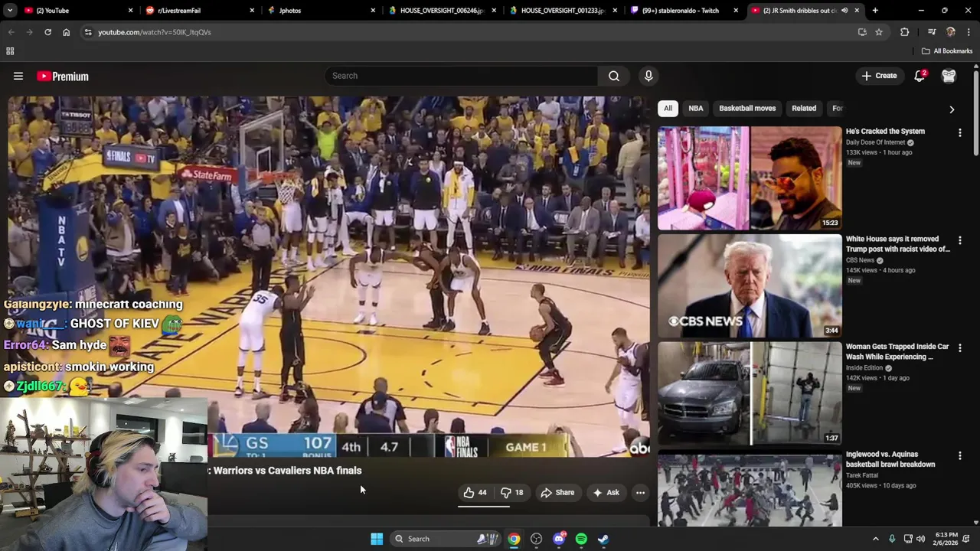Click the Share button
The image size is (980, 551).
pos(557,492)
